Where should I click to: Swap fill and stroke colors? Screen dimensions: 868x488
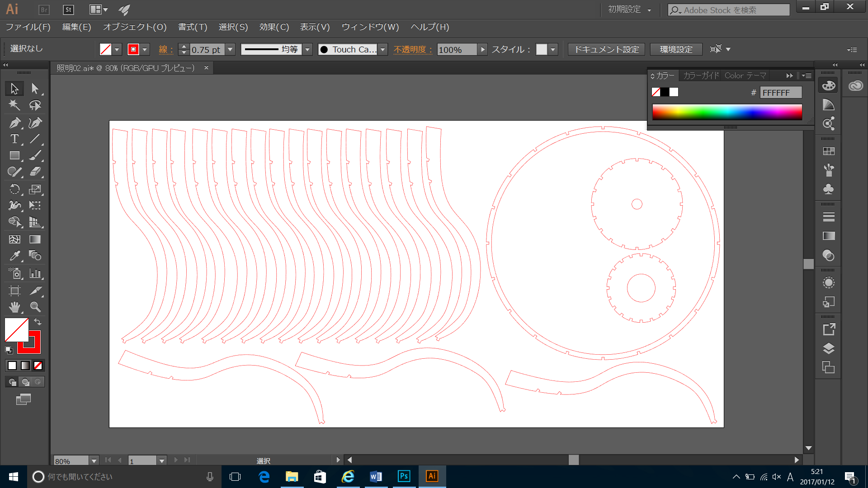pos(38,322)
